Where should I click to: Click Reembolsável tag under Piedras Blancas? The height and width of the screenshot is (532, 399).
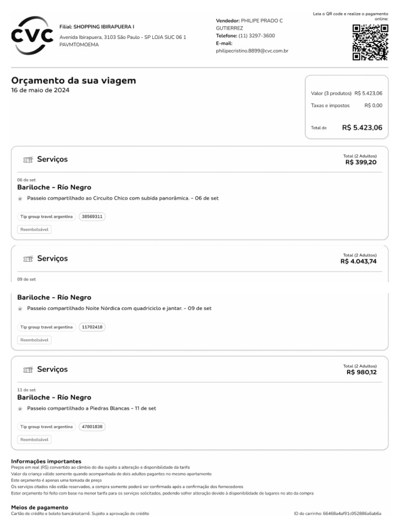click(34, 440)
